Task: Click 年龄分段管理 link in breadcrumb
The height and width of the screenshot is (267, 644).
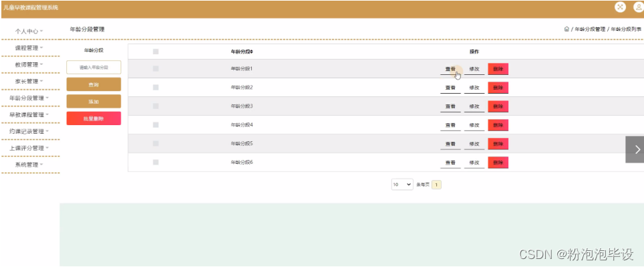Action: pyautogui.click(x=590, y=29)
